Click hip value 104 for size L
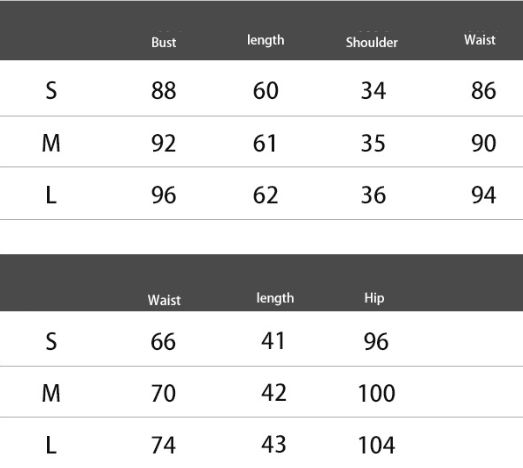 377,445
